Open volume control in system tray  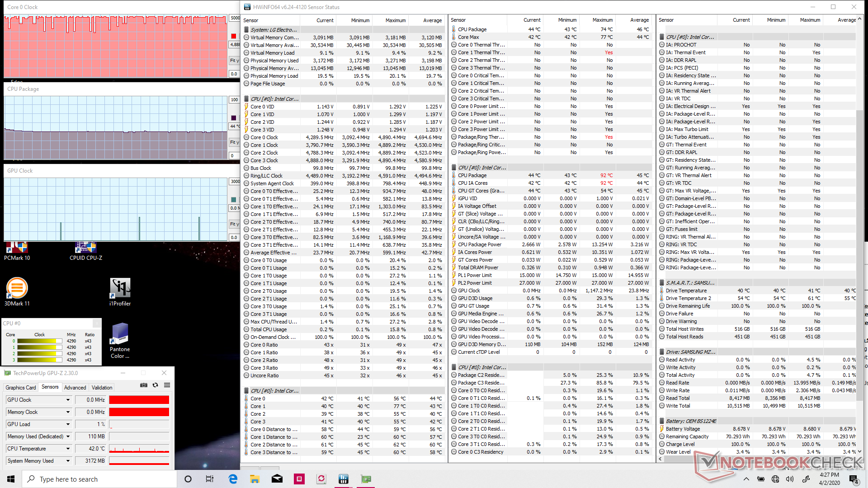click(x=789, y=479)
